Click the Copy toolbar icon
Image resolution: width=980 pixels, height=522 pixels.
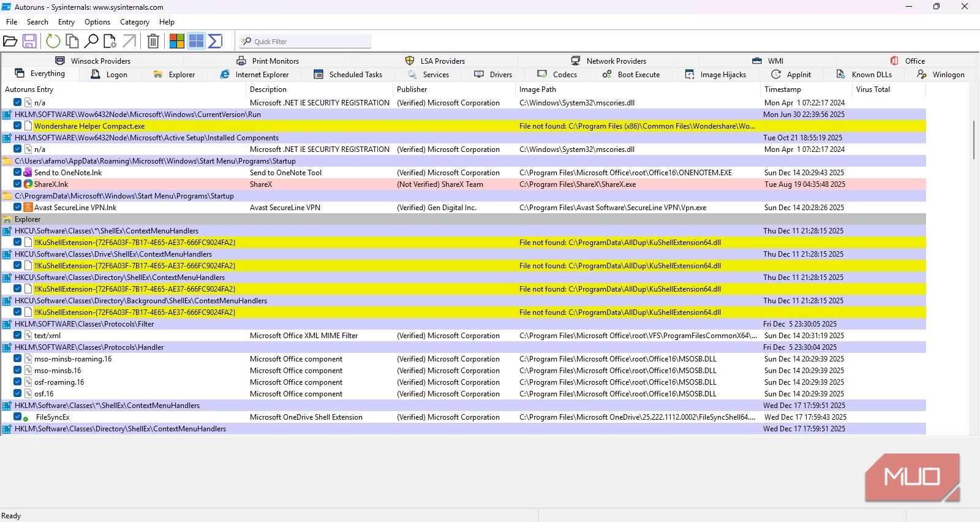(72, 41)
